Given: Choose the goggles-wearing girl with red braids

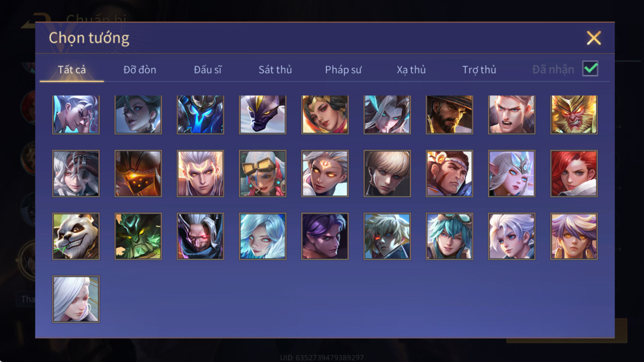Looking at the screenshot, I should [262, 173].
